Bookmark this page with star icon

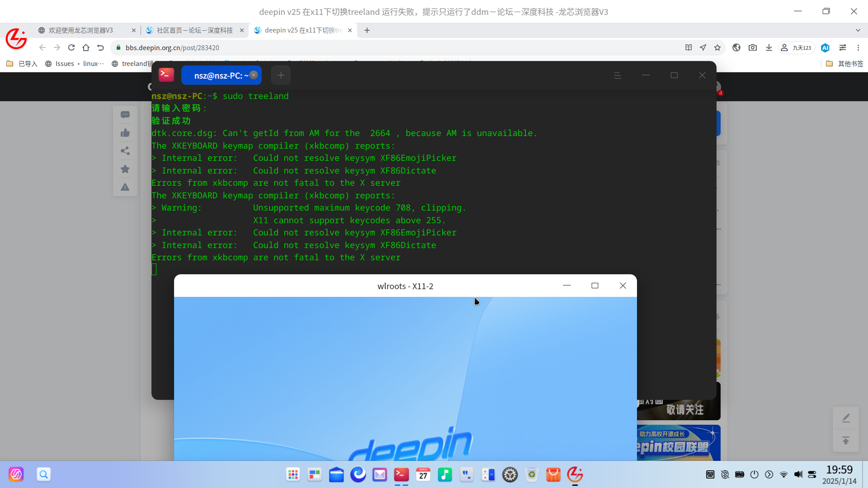pyautogui.click(x=717, y=47)
